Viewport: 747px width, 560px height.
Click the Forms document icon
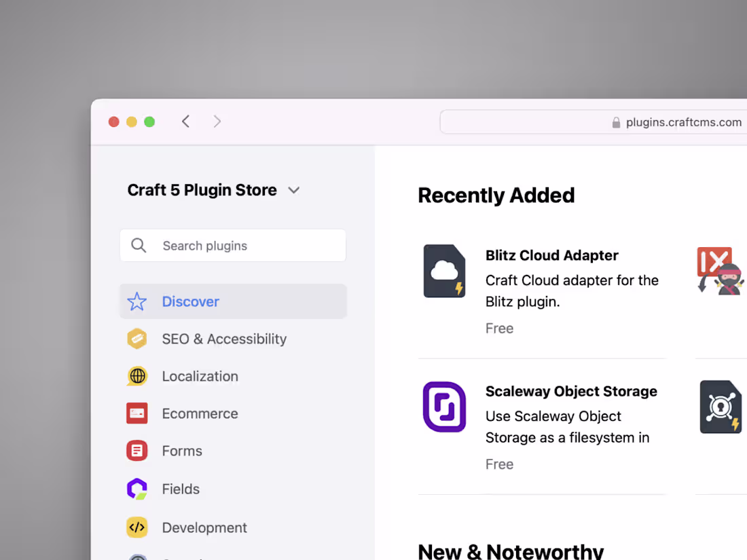pyautogui.click(x=137, y=451)
